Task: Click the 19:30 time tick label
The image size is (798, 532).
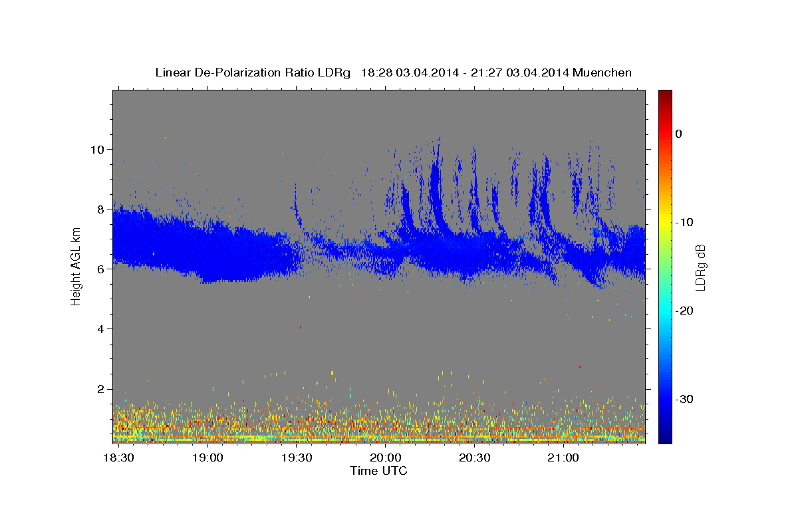Action: [297, 458]
